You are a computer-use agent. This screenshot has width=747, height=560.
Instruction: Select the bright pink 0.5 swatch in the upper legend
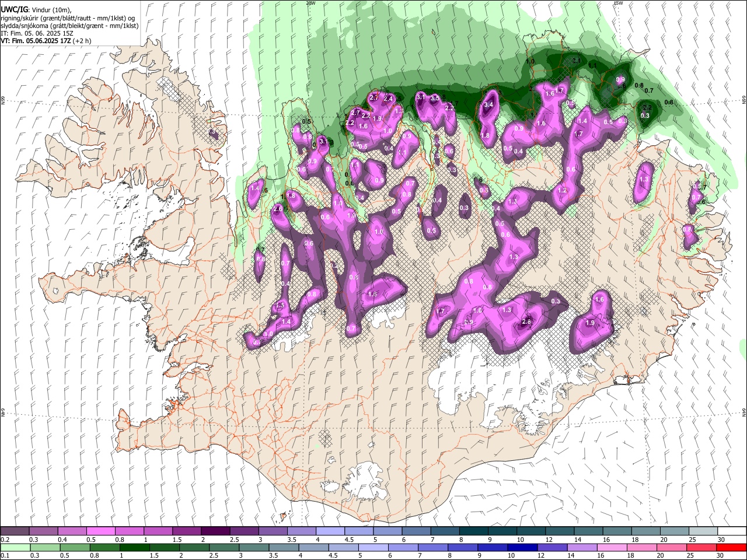click(100, 531)
